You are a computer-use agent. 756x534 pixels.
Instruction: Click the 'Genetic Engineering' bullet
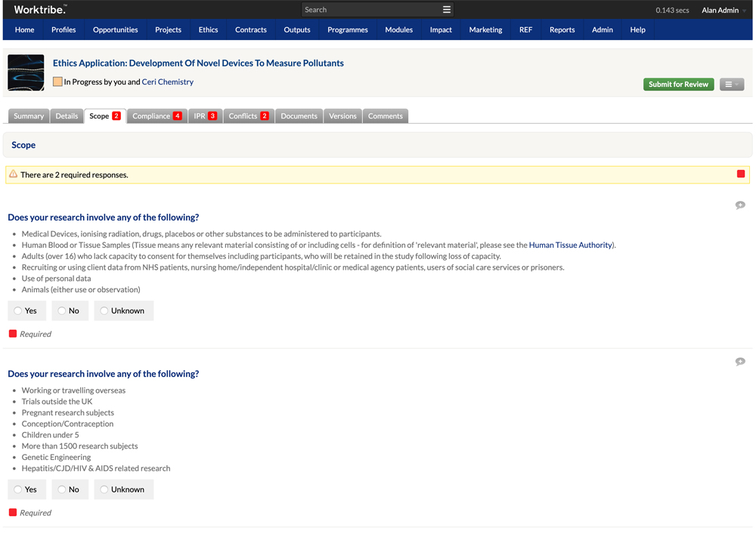[57, 457]
